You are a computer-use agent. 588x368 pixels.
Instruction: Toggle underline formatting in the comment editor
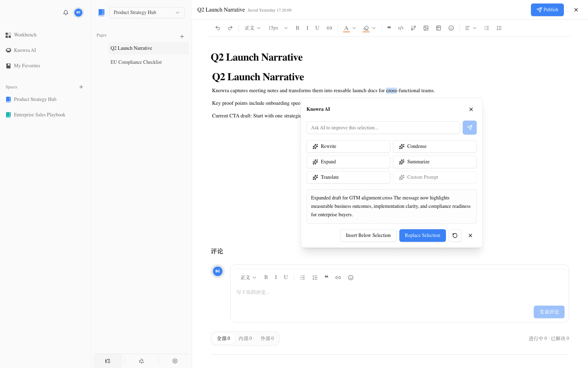click(x=286, y=277)
